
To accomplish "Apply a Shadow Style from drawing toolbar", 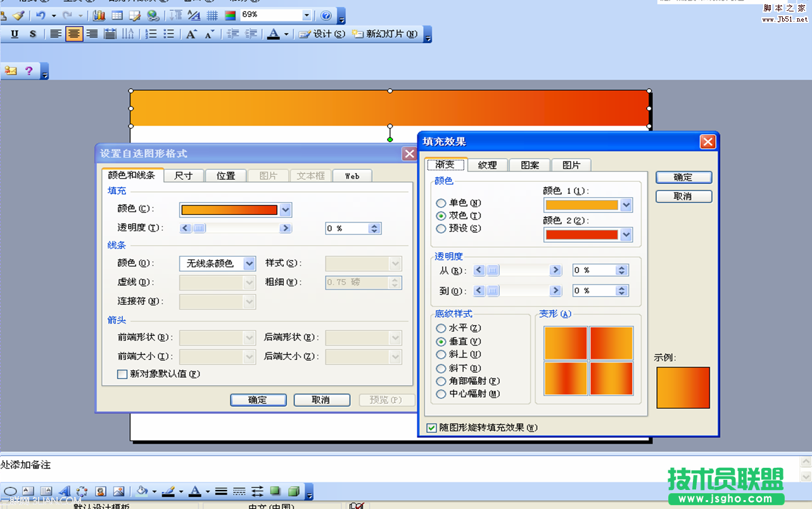I will point(275,491).
